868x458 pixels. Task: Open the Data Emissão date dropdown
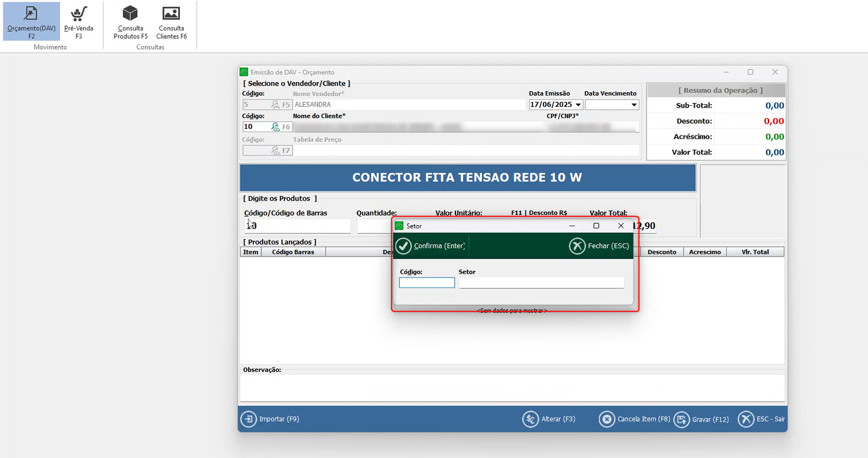[578, 105]
